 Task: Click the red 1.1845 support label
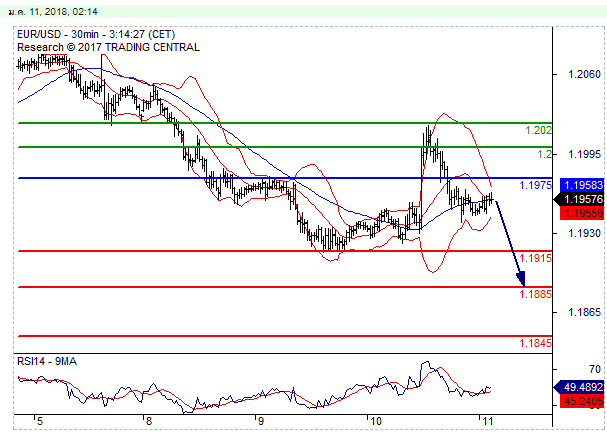535,343
